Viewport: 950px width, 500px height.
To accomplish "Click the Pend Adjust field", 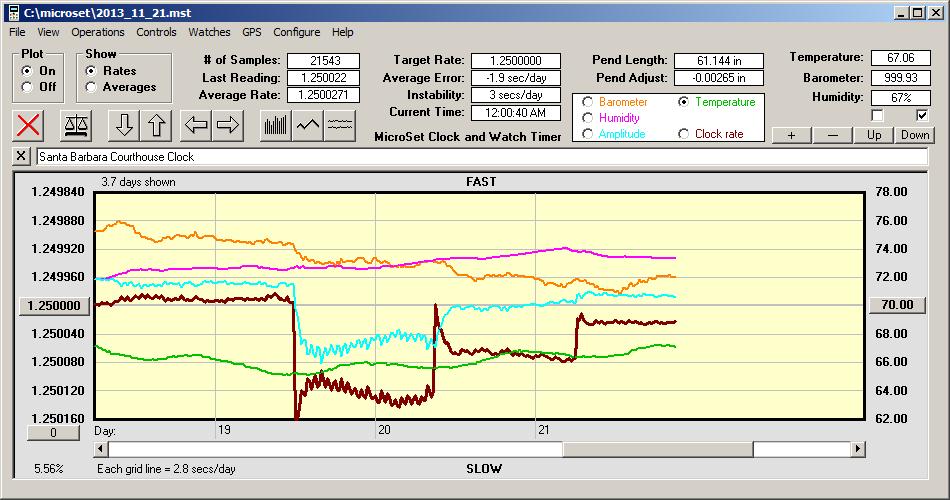I will coord(719,78).
